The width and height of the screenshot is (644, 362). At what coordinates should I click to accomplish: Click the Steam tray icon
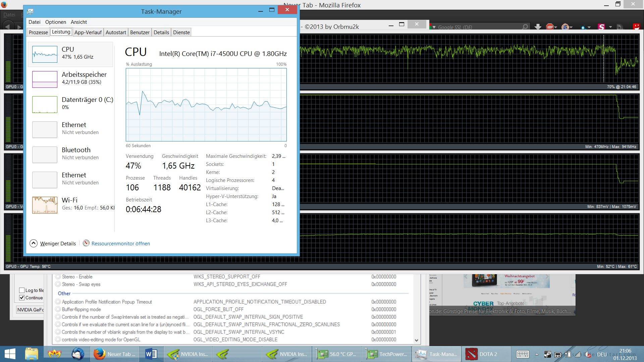(x=547, y=354)
